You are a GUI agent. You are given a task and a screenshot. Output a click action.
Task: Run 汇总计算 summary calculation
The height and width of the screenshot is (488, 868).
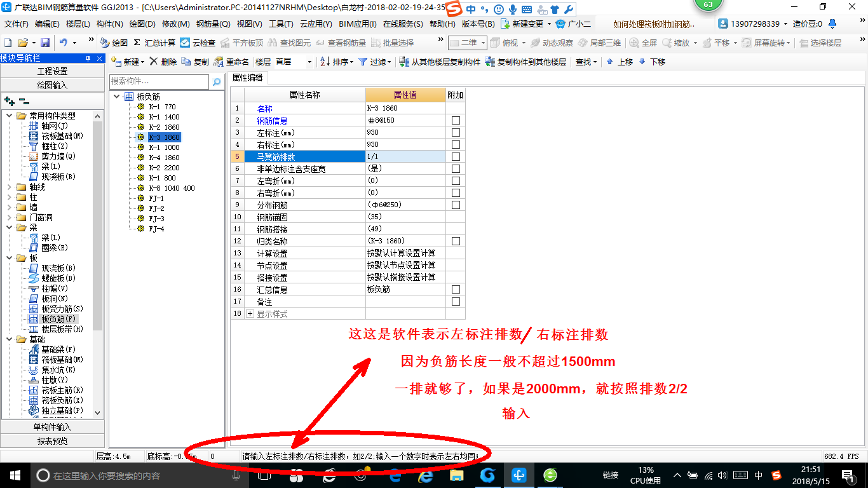[x=154, y=43]
